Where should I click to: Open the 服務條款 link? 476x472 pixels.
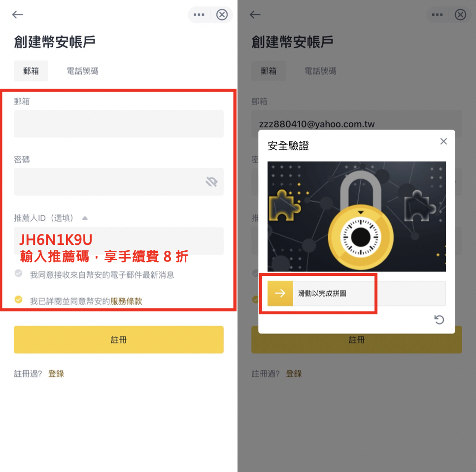pyautogui.click(x=126, y=301)
